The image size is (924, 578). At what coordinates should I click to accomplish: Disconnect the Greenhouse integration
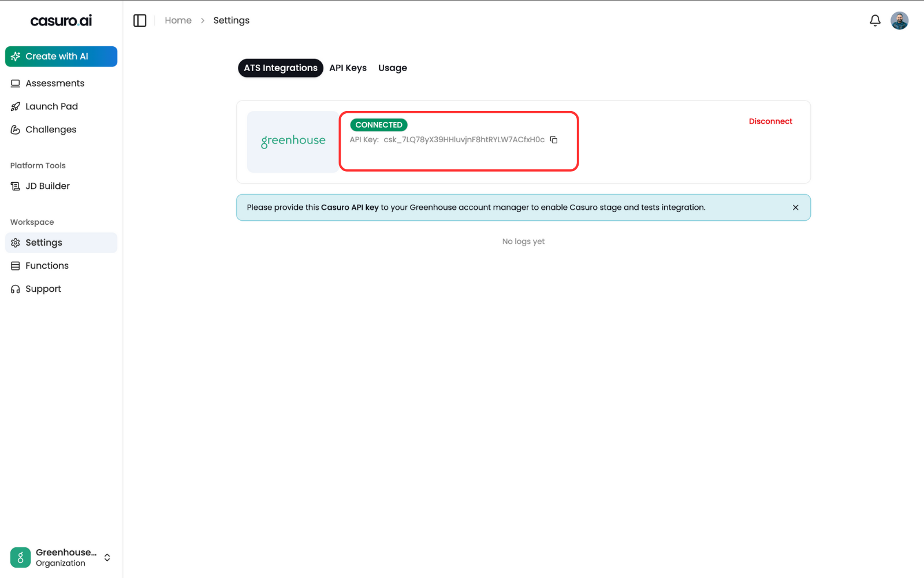point(770,121)
